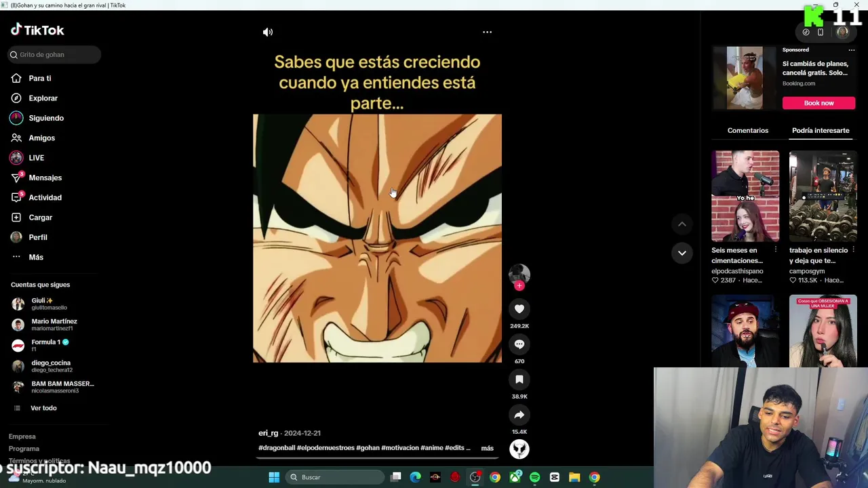The width and height of the screenshot is (868, 488).
Task: Open File Explorer from the taskbar
Action: (574, 477)
